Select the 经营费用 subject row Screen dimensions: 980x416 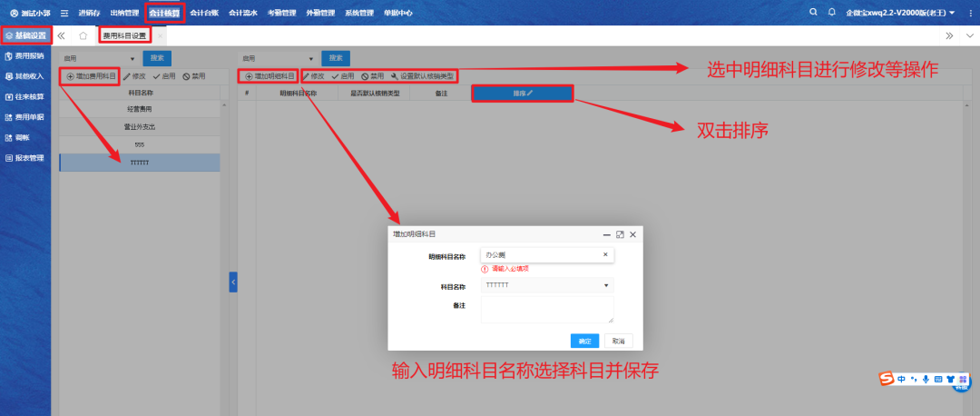click(139, 108)
